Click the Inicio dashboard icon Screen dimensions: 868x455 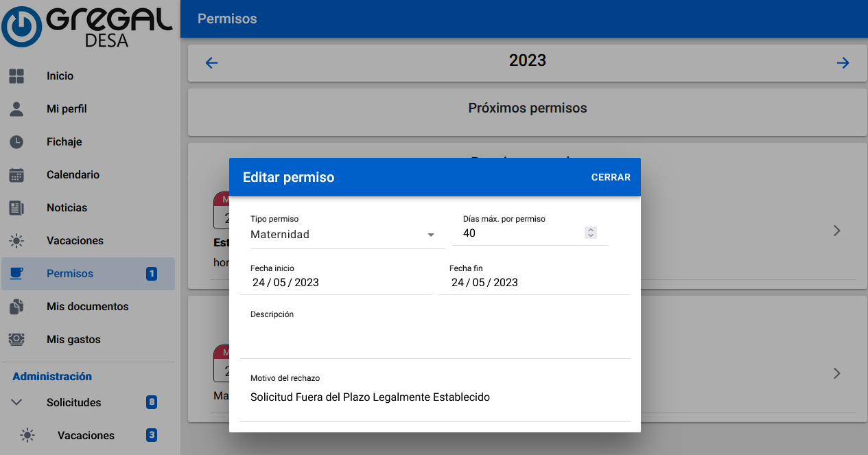(x=16, y=76)
